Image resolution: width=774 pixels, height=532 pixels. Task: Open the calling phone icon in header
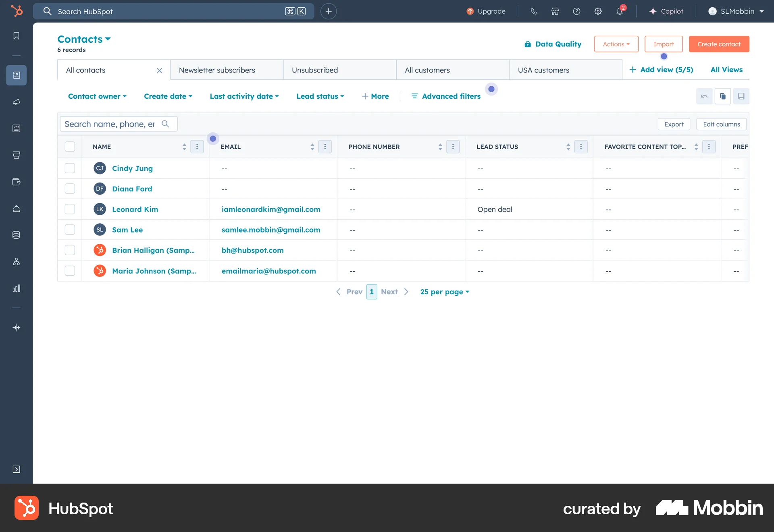click(534, 11)
